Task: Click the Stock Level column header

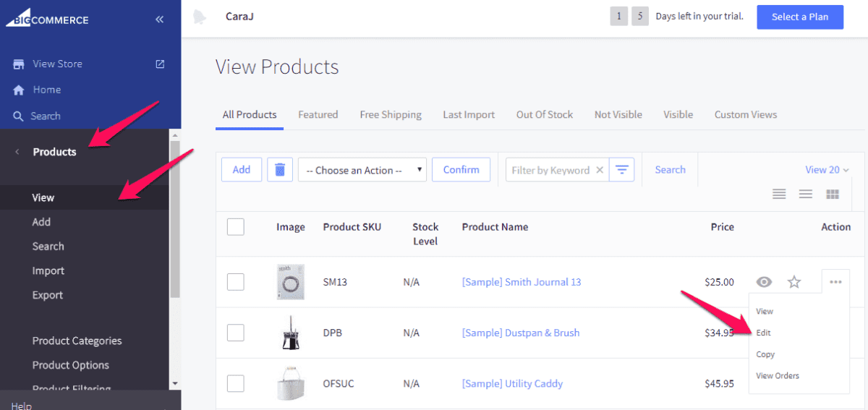Action: click(x=425, y=234)
